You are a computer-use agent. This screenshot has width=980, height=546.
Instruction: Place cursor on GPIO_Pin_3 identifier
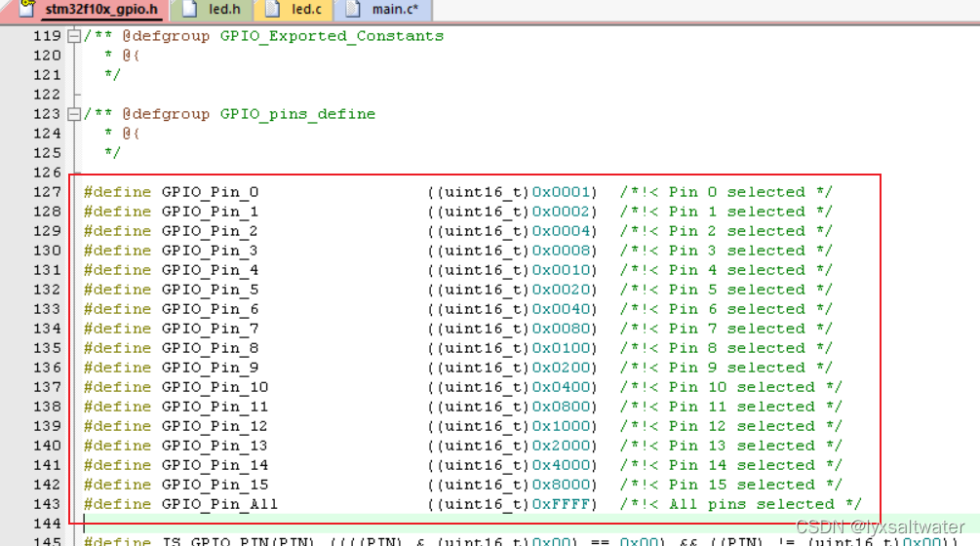[210, 251]
